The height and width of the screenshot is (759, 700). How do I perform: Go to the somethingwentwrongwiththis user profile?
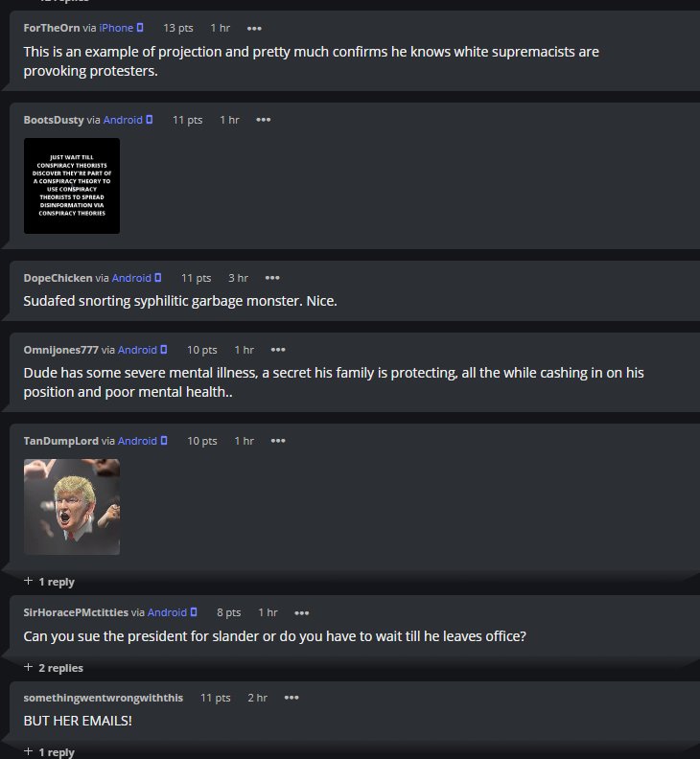[104, 698]
